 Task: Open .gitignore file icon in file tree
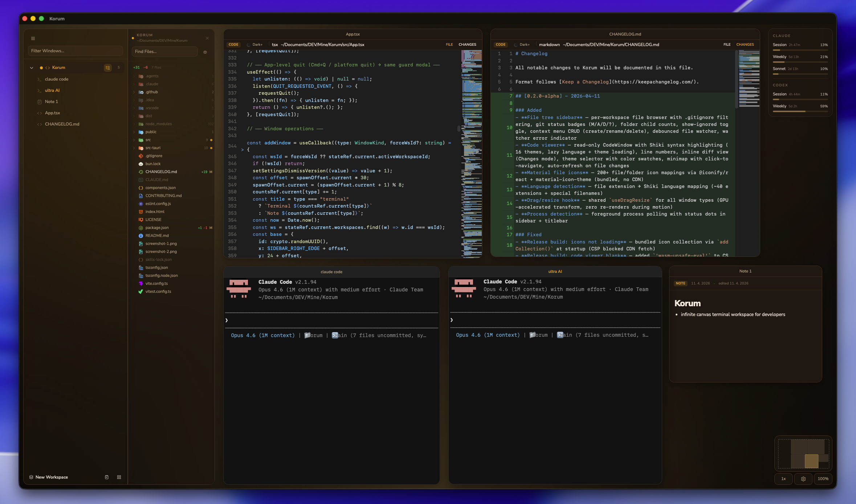pyautogui.click(x=141, y=156)
